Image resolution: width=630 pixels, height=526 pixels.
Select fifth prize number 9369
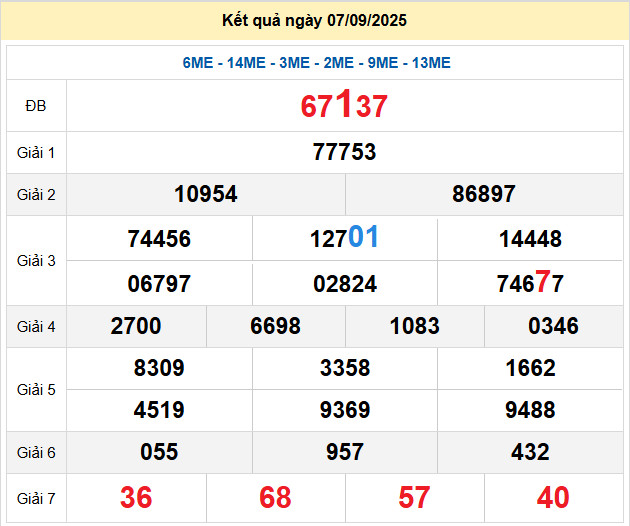click(x=345, y=410)
